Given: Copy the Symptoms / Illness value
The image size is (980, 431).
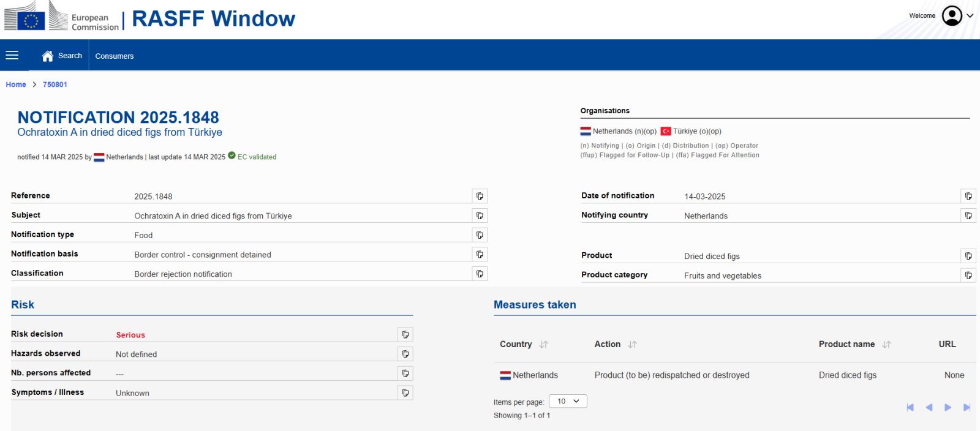Looking at the screenshot, I should click(x=405, y=392).
